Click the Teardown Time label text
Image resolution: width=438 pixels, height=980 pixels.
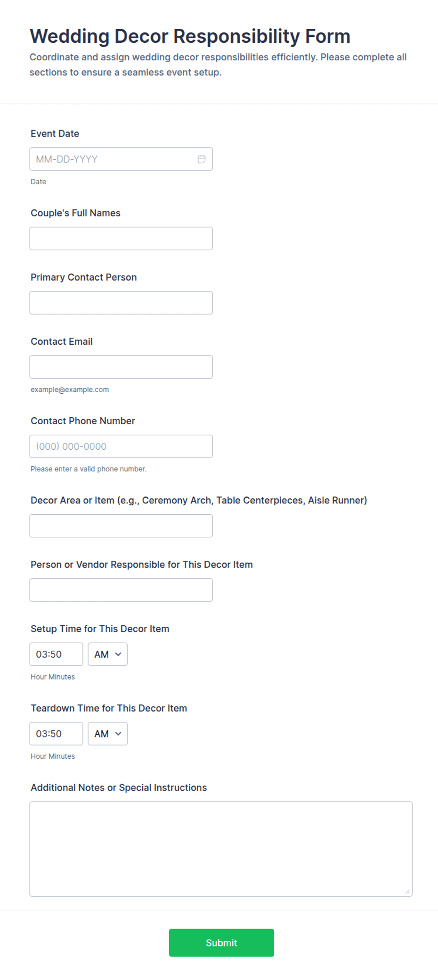109,708
